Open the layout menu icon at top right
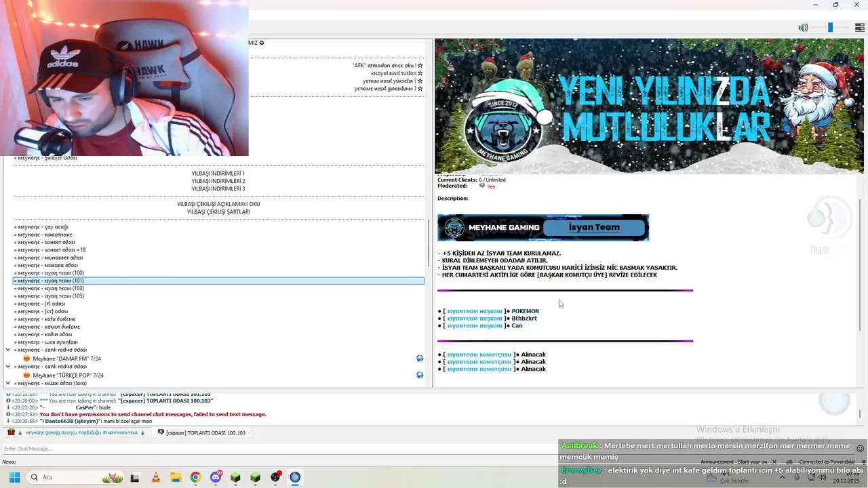Screen dimensions: 868x488 [x=859, y=28]
